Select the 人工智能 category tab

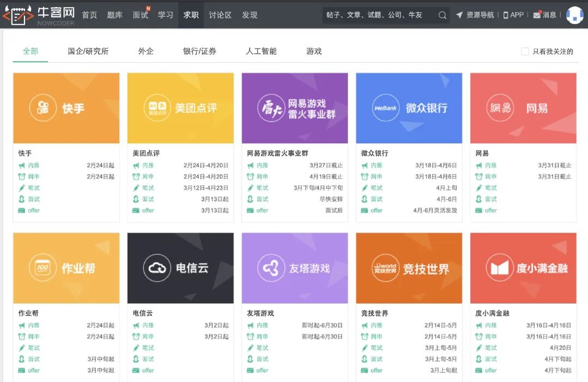pos(261,51)
